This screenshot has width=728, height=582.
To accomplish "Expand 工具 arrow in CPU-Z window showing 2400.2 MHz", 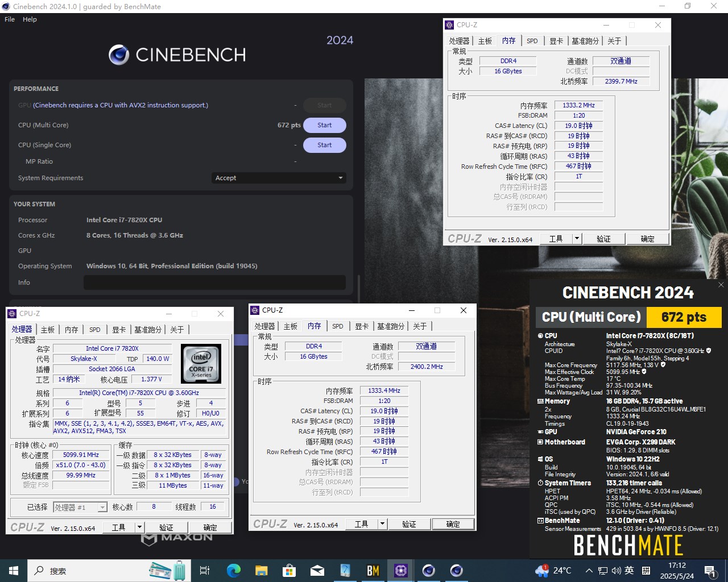I will tap(382, 524).
